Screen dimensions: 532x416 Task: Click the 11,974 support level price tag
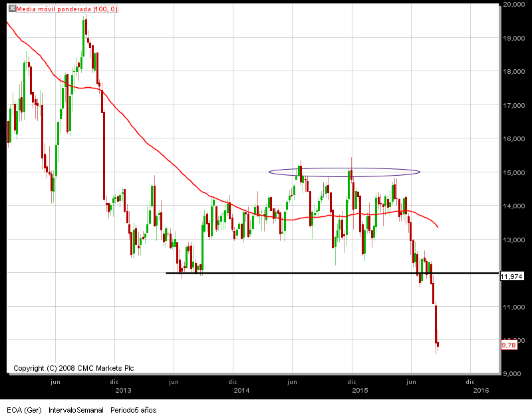(511, 276)
